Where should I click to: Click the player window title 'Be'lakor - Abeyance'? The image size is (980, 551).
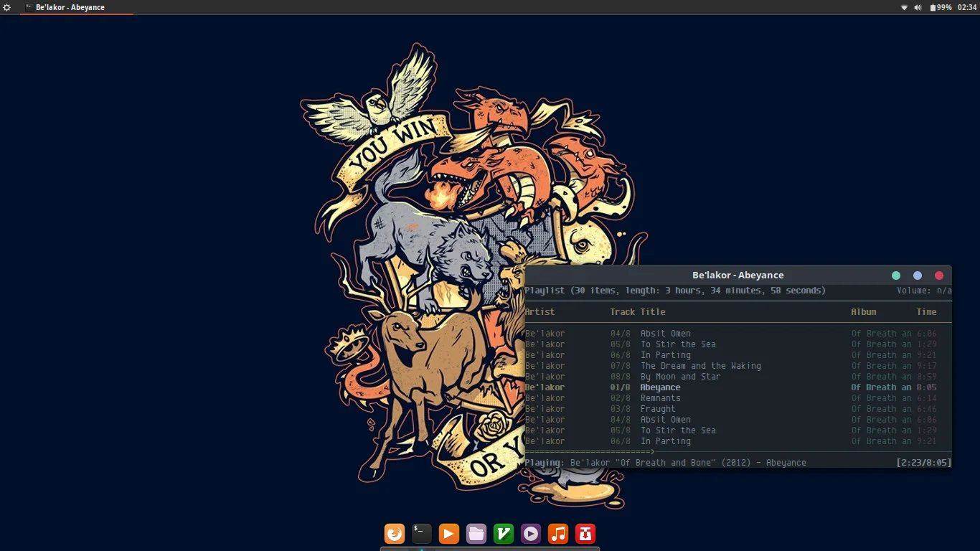pos(738,275)
